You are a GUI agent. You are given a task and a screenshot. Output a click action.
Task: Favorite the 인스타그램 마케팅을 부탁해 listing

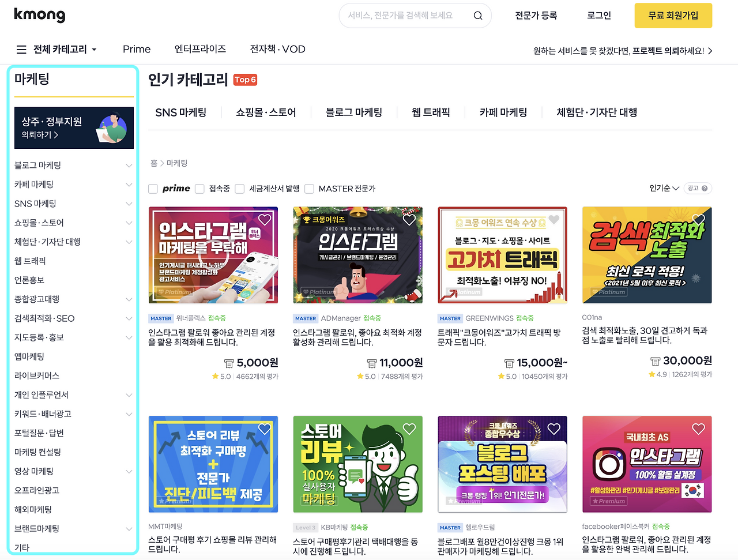(265, 219)
